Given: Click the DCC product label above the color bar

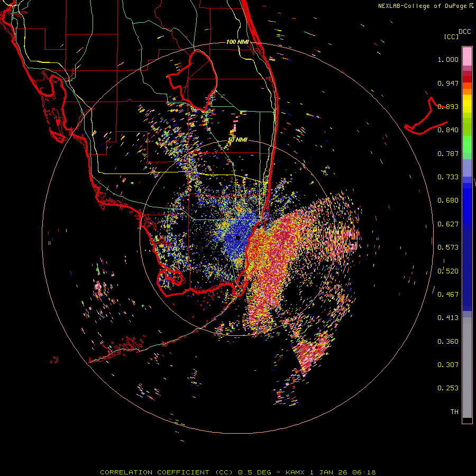Looking at the screenshot, I should [464, 32].
